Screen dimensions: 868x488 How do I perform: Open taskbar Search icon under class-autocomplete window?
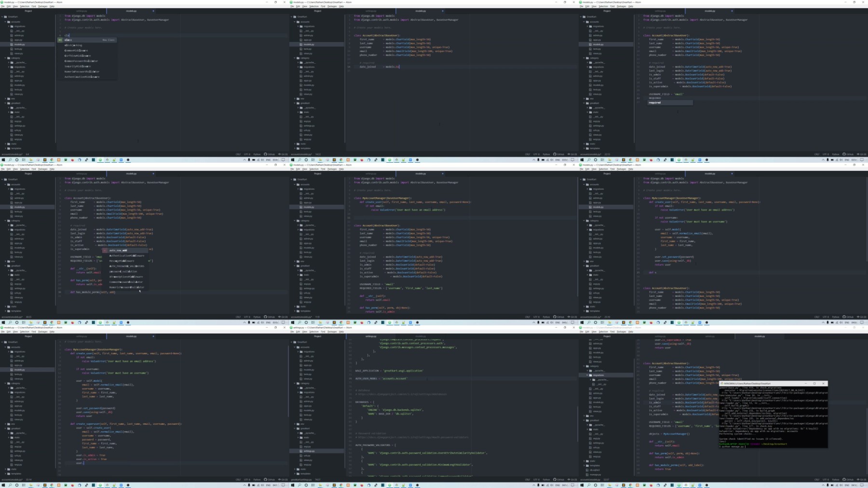pyautogui.click(x=10, y=160)
